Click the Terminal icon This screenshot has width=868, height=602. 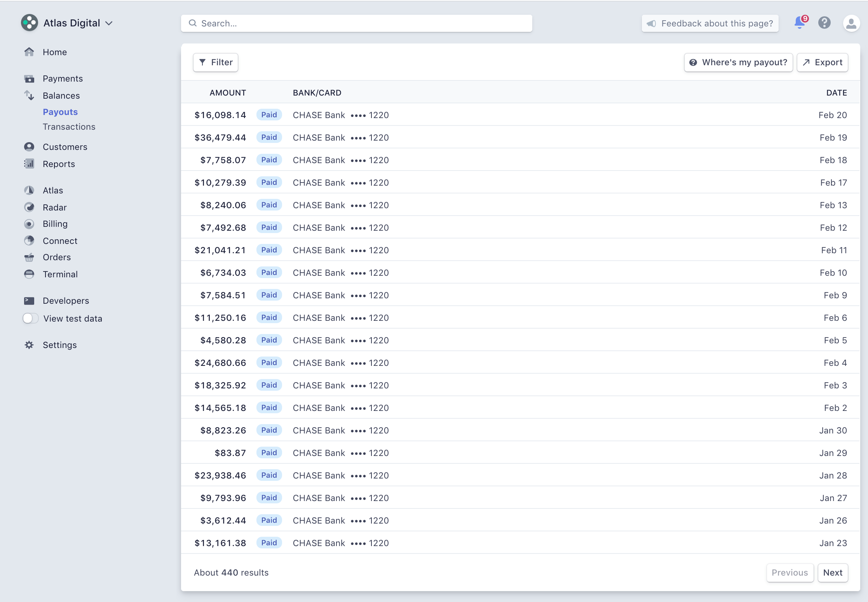29,274
